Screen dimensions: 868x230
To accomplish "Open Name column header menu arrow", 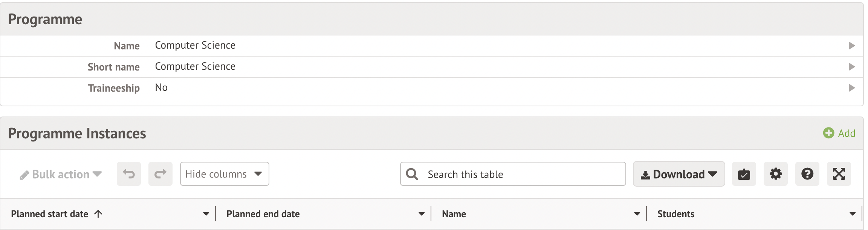I will [x=637, y=214].
